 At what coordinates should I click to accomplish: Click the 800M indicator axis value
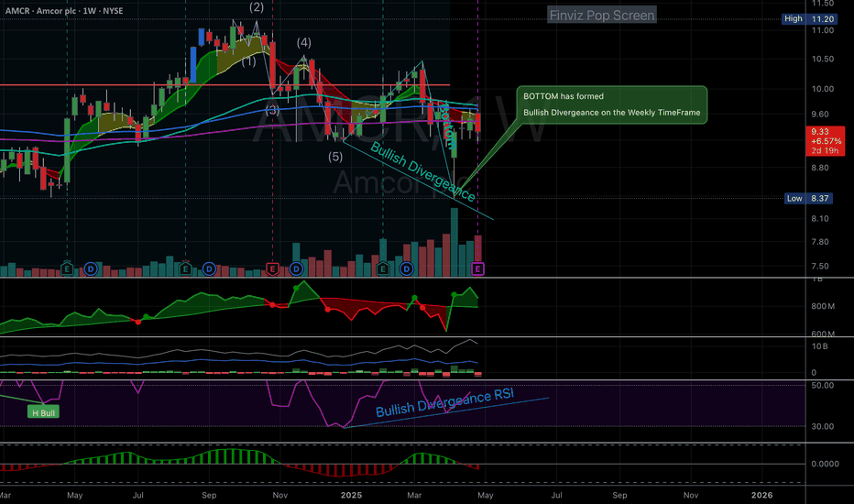[x=823, y=306]
